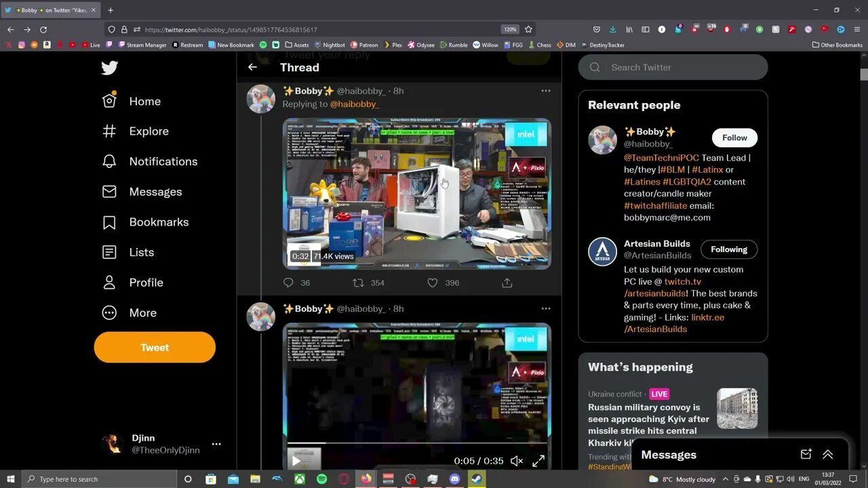Expand the More menu in sidebar

130,312
